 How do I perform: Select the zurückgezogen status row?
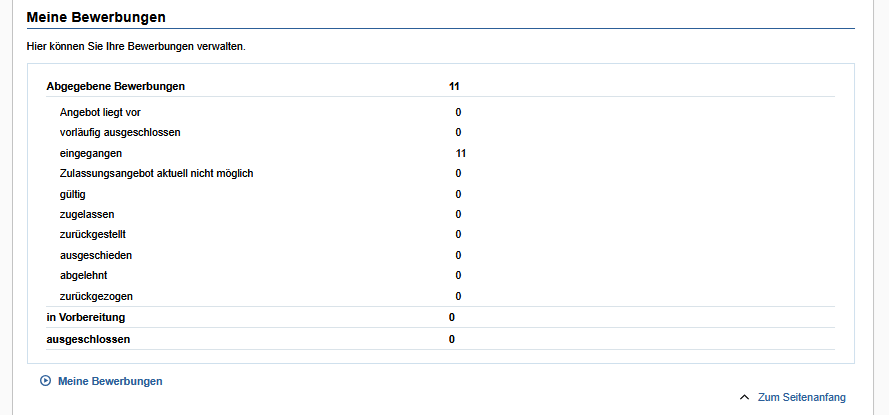click(96, 296)
